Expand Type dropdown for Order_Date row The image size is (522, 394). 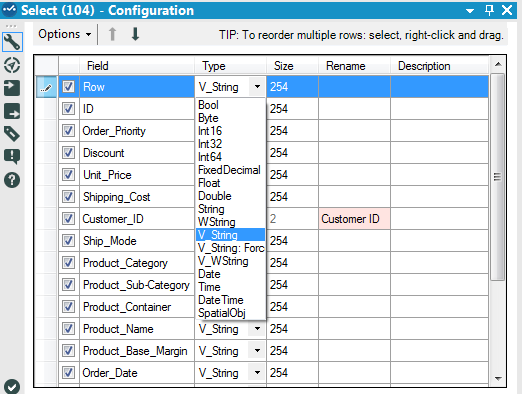[257, 372]
